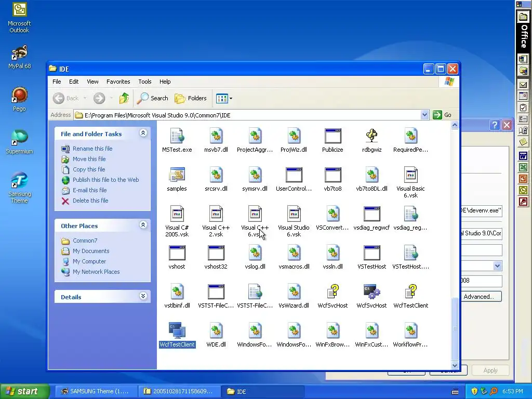The image size is (532, 399).
Task: Select the Publicize application icon
Action: point(332,136)
